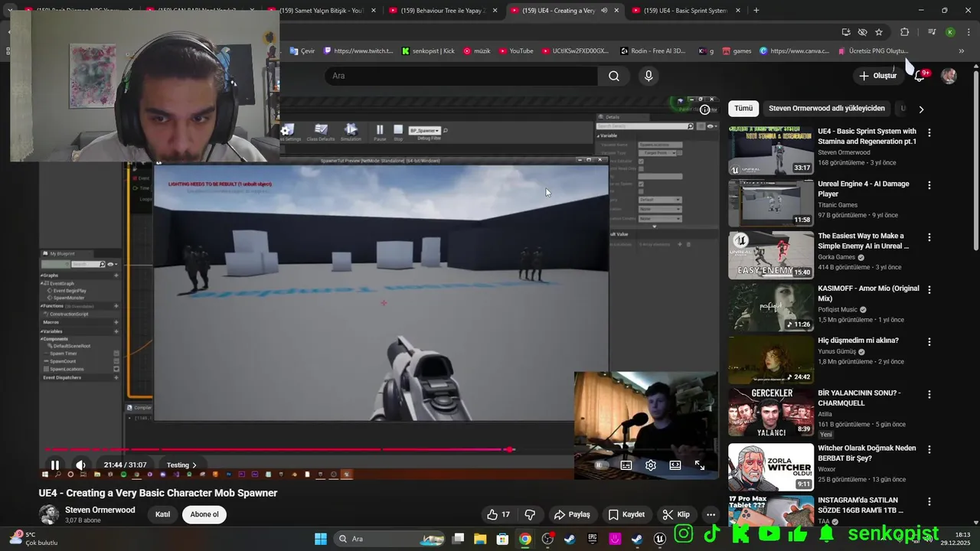Screen dimensions: 980x551
Task: Select the Tümü filter chip
Action: 743,108
